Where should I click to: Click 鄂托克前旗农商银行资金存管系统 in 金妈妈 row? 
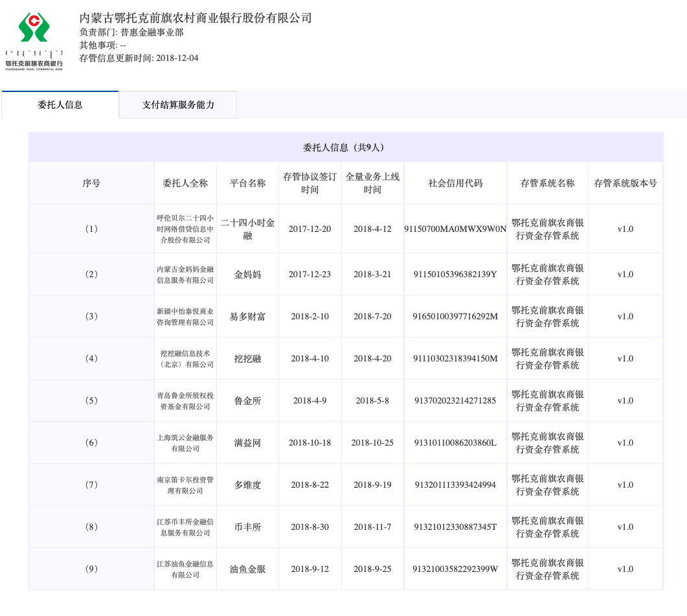point(547,275)
